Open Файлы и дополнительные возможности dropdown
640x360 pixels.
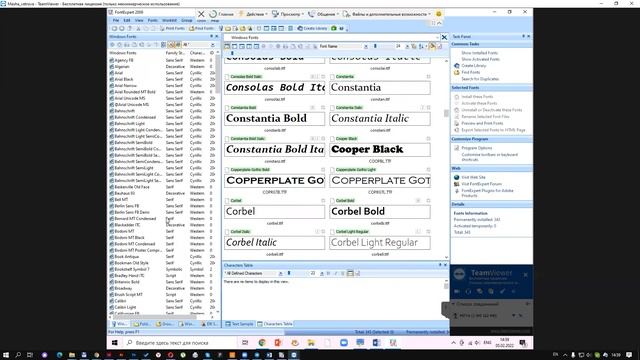tap(387, 14)
